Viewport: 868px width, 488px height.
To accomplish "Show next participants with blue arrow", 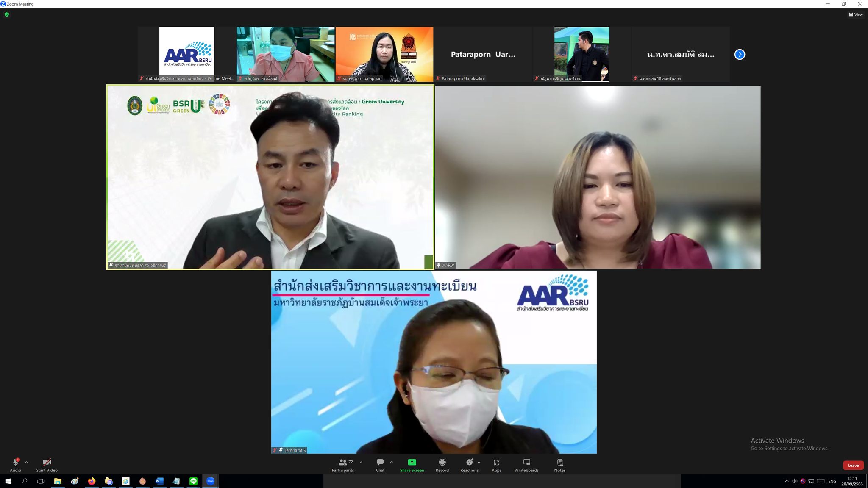I will pos(740,54).
